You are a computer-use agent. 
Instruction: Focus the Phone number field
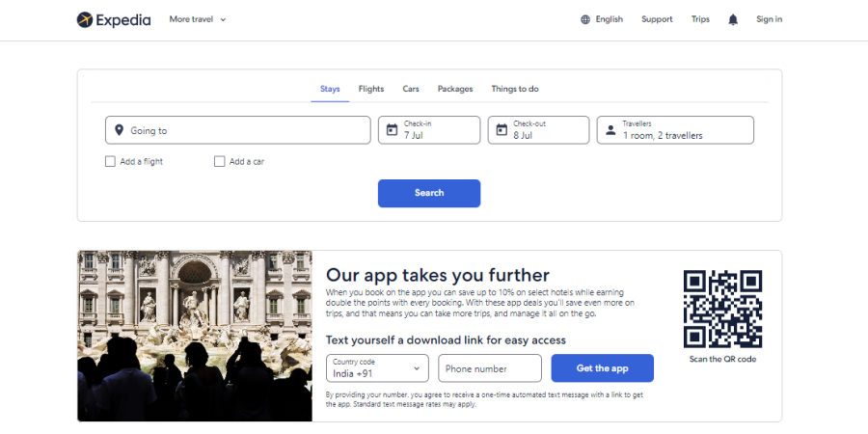point(490,368)
